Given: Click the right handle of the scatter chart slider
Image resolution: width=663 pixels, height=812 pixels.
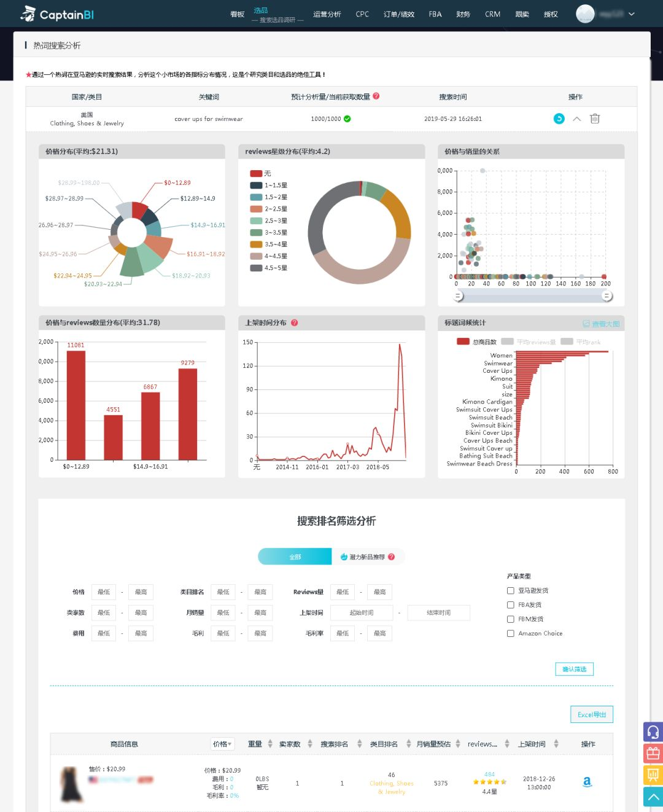Looking at the screenshot, I should point(607,296).
